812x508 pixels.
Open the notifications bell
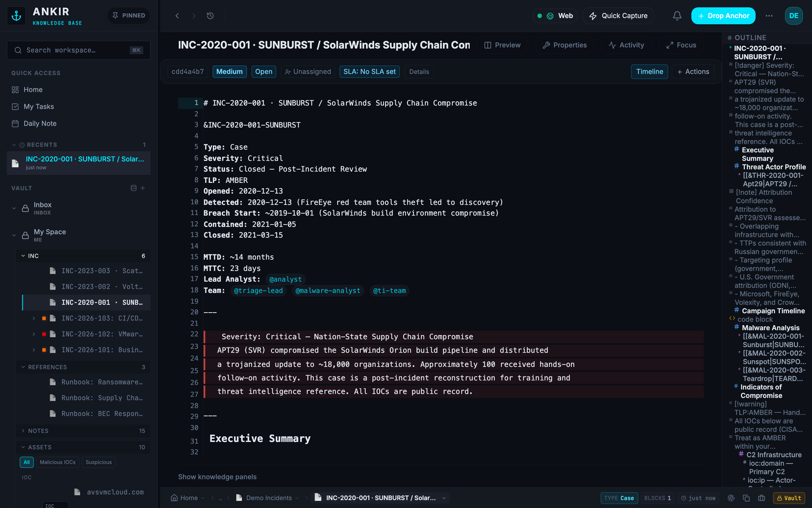[677, 16]
